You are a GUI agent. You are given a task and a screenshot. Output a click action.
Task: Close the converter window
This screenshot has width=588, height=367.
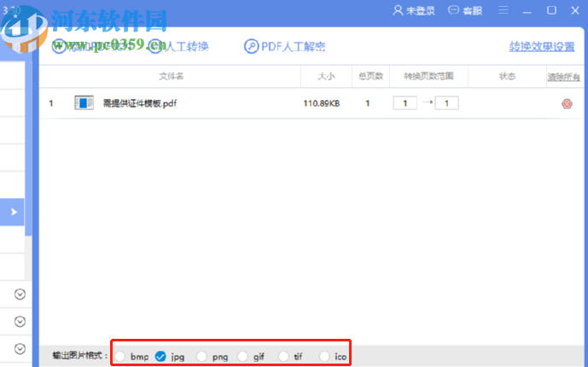[575, 10]
